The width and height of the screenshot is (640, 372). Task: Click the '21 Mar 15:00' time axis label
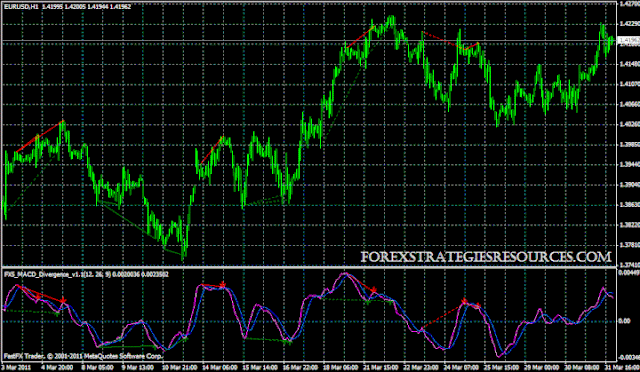tap(381, 367)
